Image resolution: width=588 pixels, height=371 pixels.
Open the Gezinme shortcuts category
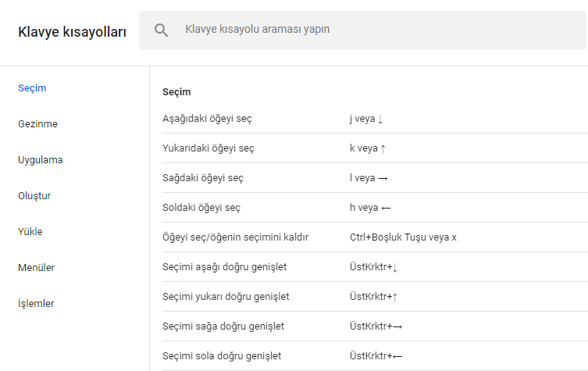[37, 124]
